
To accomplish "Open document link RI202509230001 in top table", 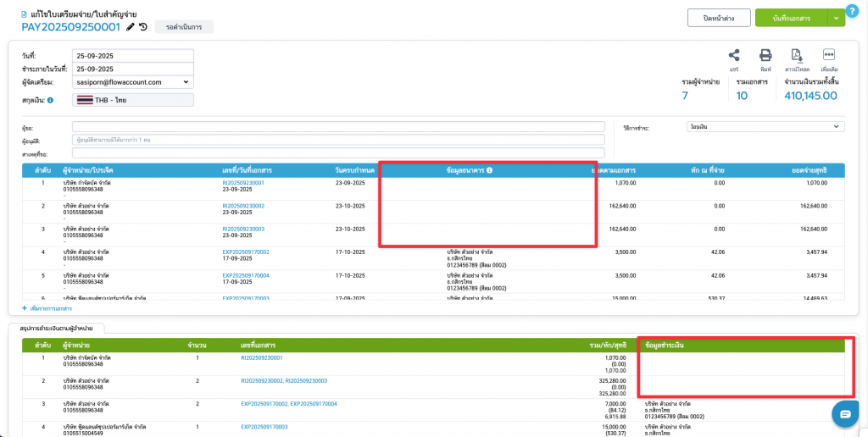I will tap(243, 183).
